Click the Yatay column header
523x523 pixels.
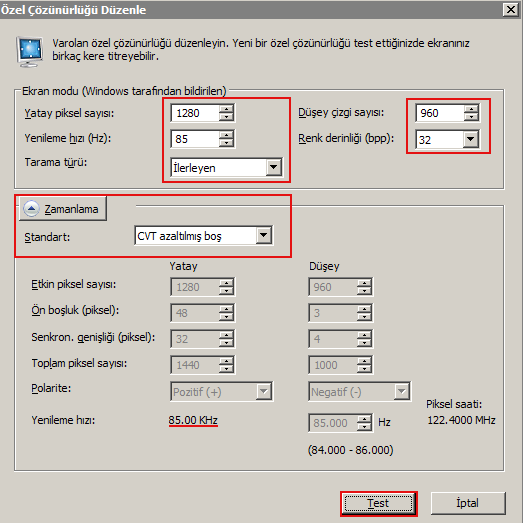(183, 266)
